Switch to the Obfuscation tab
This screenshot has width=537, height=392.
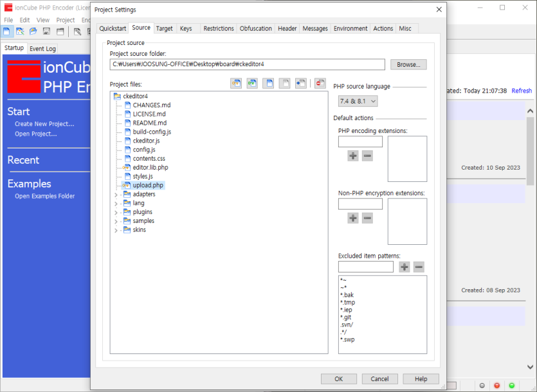point(256,28)
